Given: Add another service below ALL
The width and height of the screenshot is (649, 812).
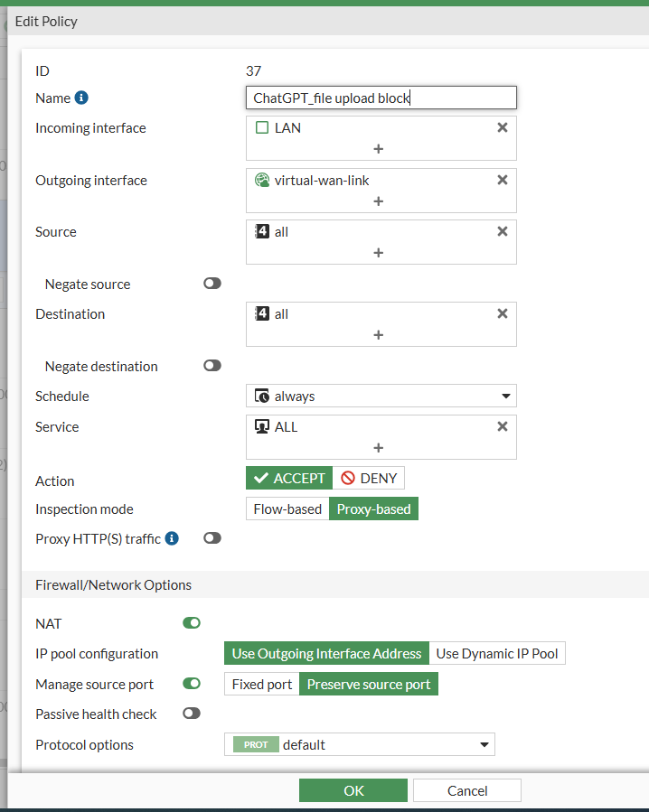Looking at the screenshot, I should click(379, 448).
